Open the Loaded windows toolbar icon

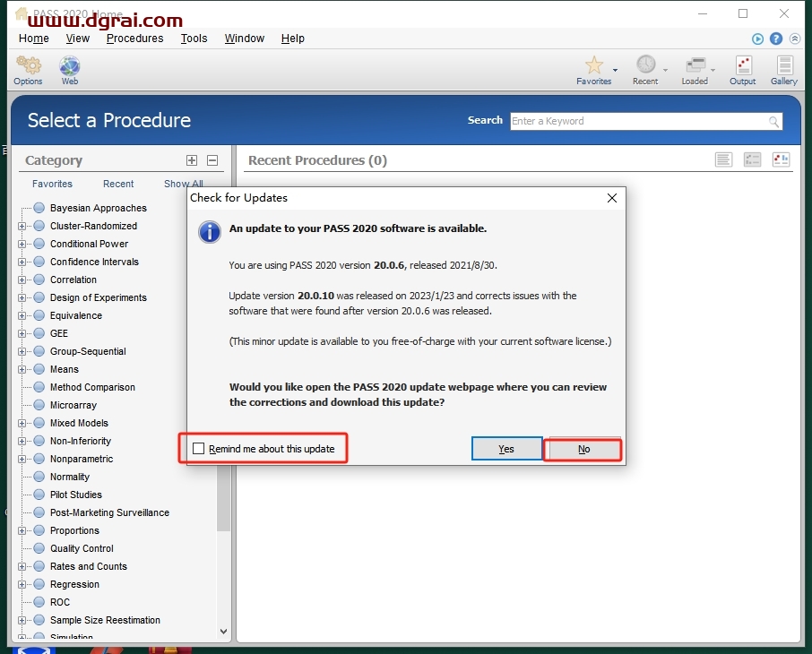tap(695, 65)
